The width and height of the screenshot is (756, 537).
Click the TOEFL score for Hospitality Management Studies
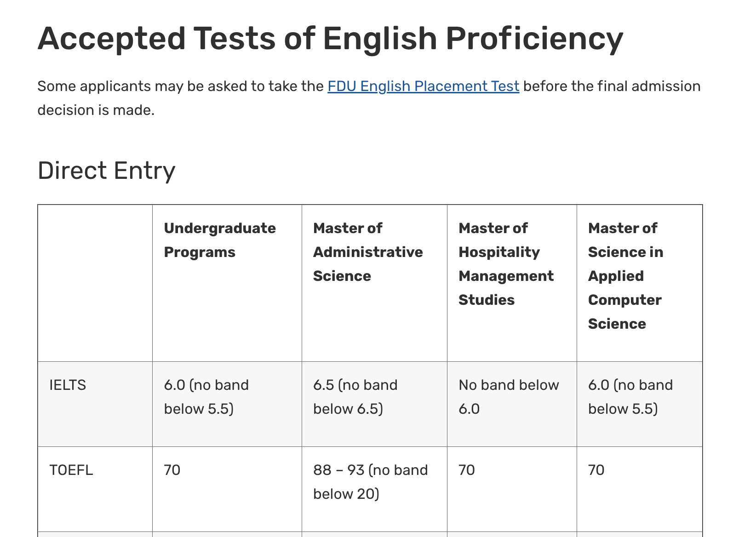(x=467, y=470)
